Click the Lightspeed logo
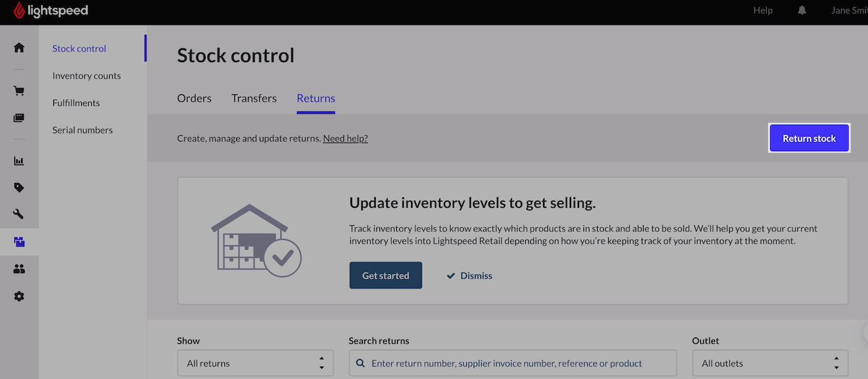868x379 pixels. [51, 11]
